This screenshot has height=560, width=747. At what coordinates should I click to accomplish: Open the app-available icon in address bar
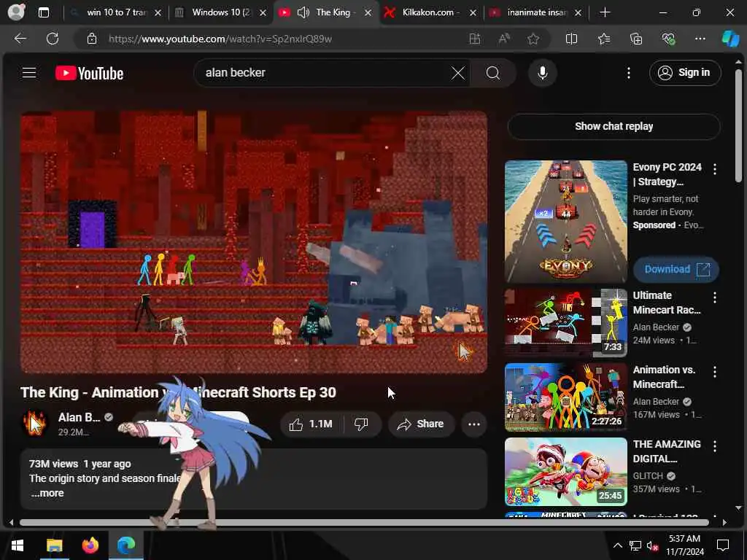pyautogui.click(x=474, y=39)
